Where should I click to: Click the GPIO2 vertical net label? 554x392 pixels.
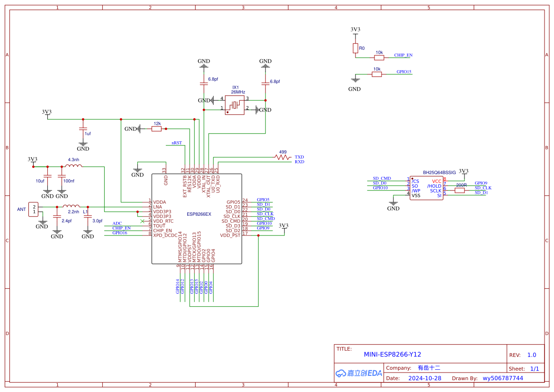[201, 287]
